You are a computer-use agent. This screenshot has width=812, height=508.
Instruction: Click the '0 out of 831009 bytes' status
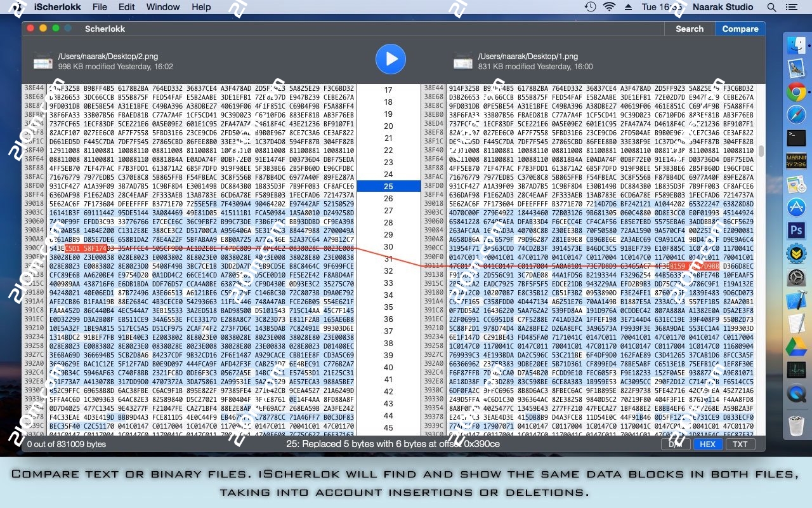(x=66, y=444)
